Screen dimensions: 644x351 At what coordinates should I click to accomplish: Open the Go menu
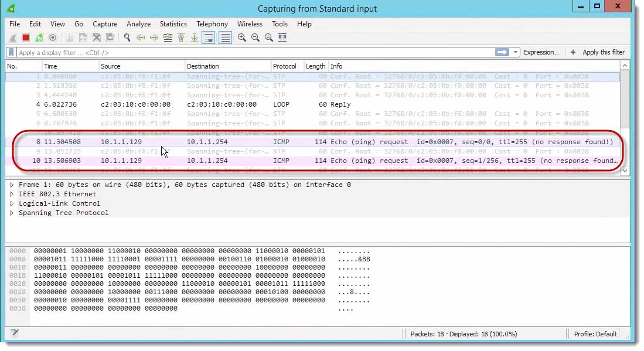coord(79,24)
